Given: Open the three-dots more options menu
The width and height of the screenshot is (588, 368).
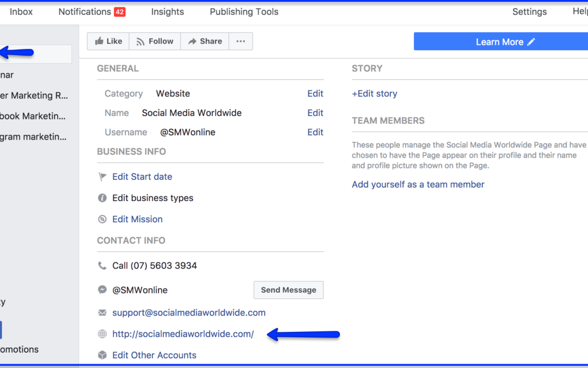Looking at the screenshot, I should [241, 41].
